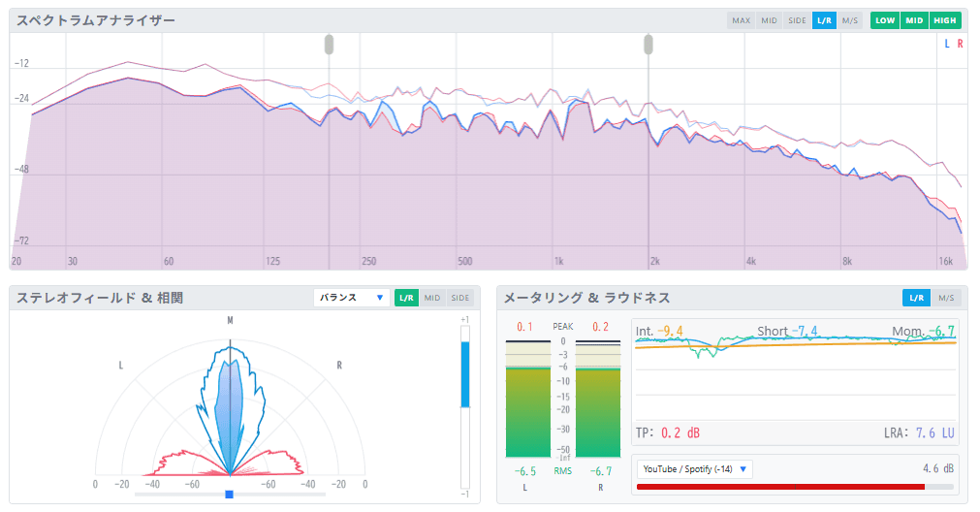Select MAX mode in spectrum analyzer

741,20
